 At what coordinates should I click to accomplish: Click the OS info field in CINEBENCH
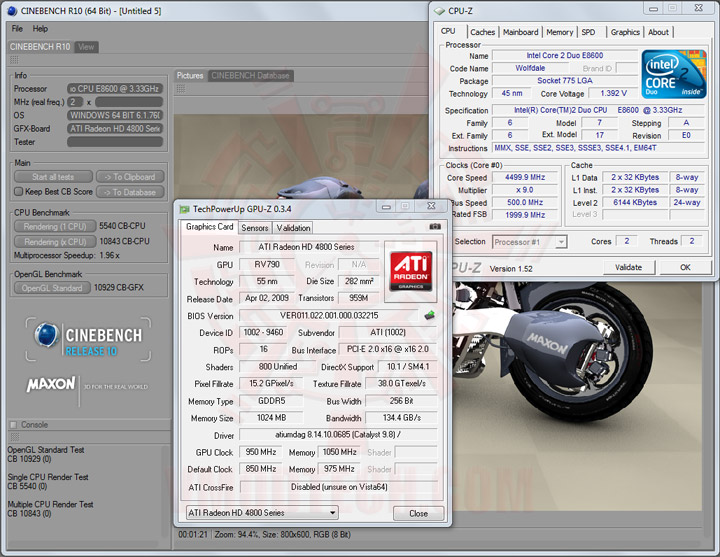point(115,115)
